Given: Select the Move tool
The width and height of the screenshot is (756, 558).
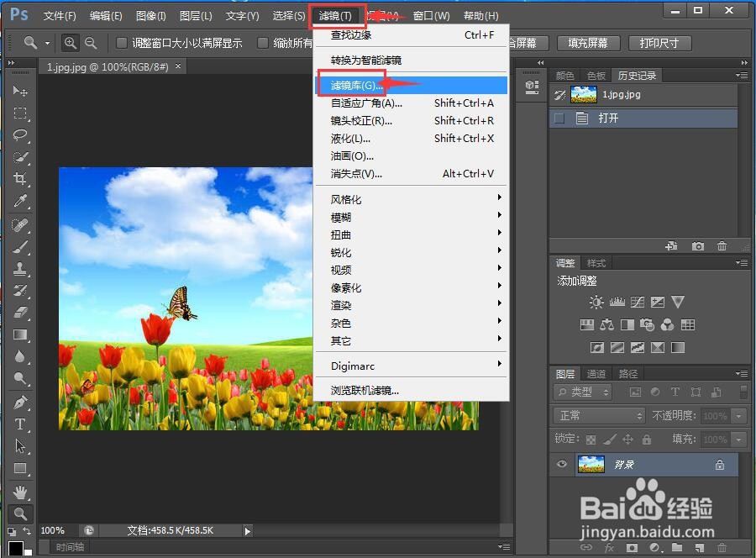Looking at the screenshot, I should click(20, 91).
